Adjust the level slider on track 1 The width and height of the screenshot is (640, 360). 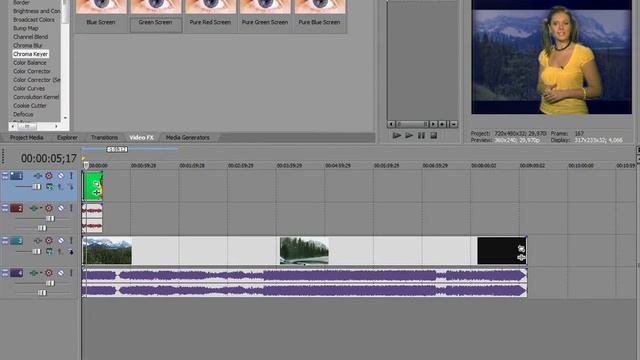point(36,187)
